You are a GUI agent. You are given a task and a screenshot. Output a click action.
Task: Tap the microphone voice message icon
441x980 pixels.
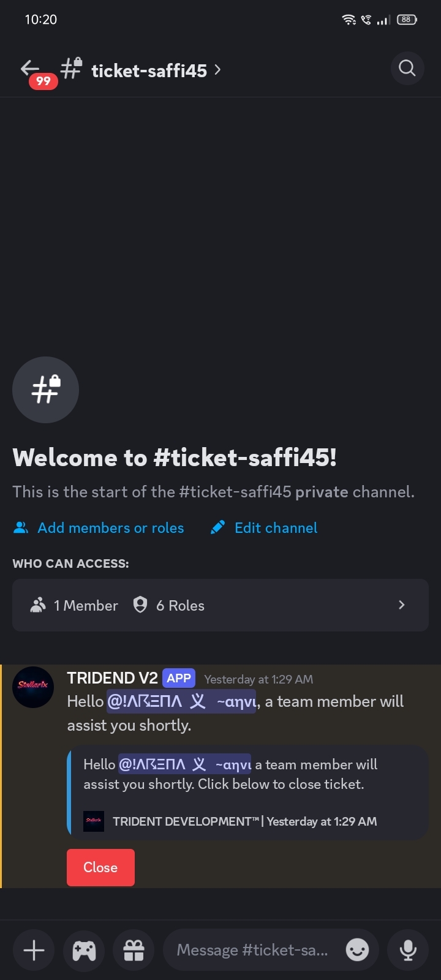pyautogui.click(x=408, y=950)
